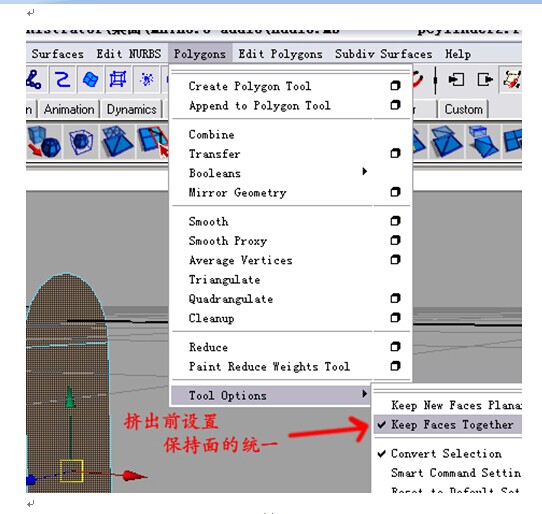Choose Append to Polygon Tool
Viewport: 542px width, 514px height.
259,105
